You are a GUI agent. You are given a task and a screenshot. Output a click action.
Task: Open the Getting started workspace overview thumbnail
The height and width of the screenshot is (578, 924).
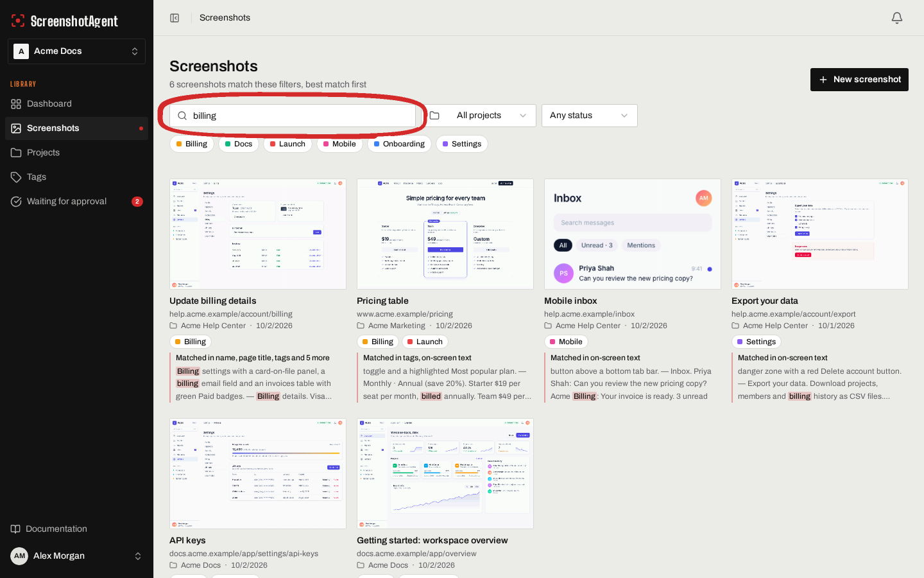445,473
